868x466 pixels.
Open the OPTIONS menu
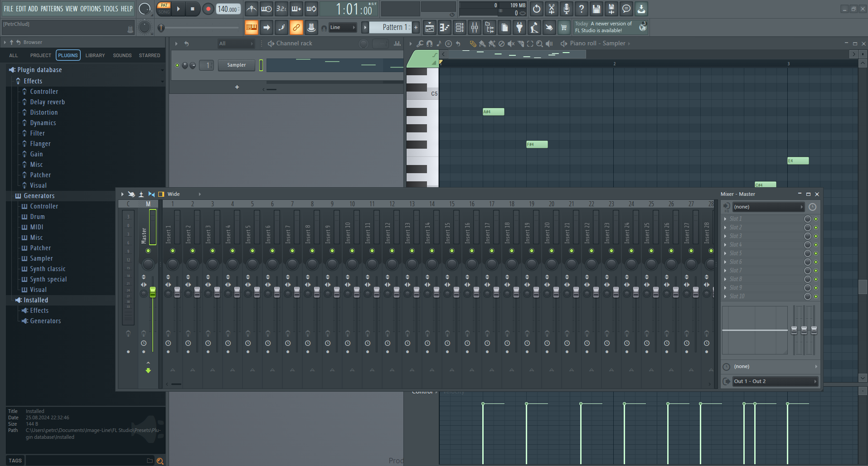[91, 9]
